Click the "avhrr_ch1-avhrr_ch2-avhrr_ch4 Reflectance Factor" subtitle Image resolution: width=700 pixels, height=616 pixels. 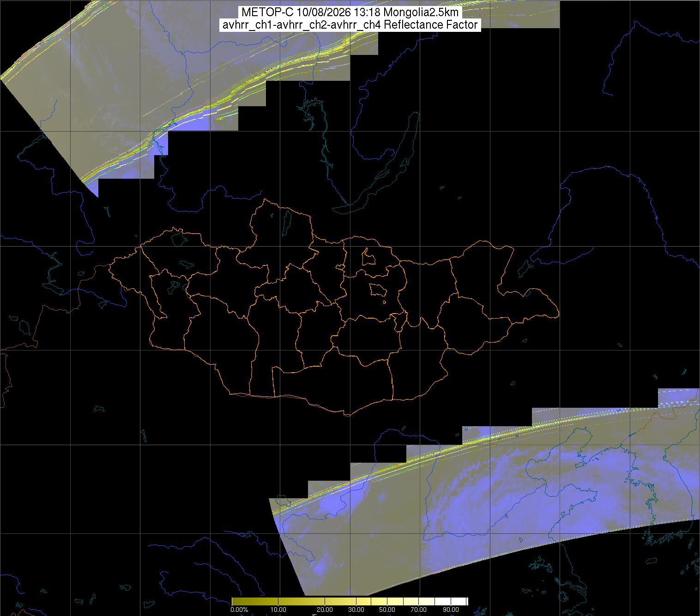point(350,25)
